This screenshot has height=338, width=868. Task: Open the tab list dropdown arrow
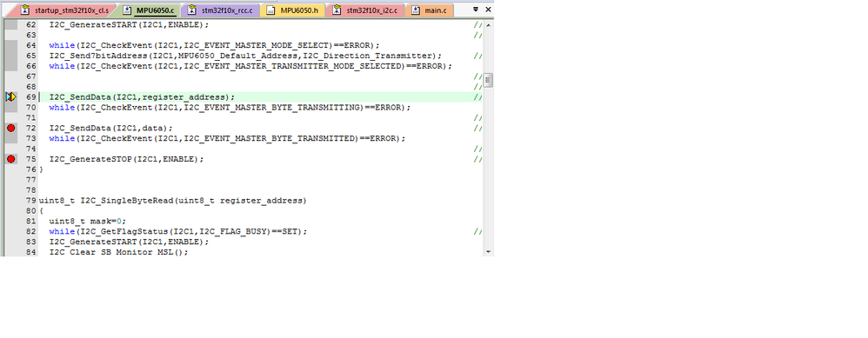(x=476, y=10)
